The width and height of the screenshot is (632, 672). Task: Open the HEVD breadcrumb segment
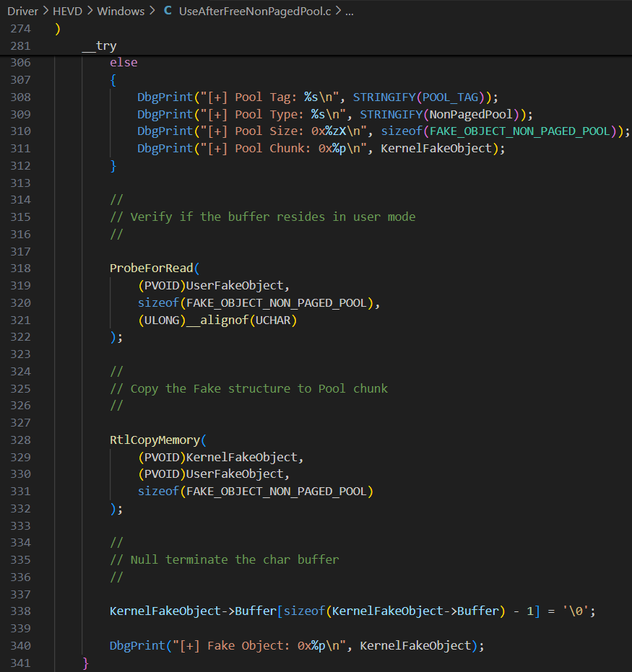[x=67, y=11]
